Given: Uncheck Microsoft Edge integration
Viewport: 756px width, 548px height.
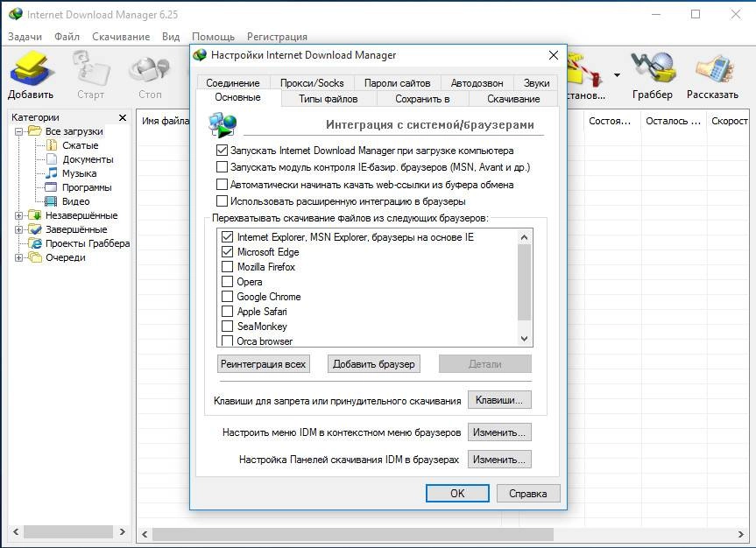Looking at the screenshot, I should pyautogui.click(x=227, y=251).
